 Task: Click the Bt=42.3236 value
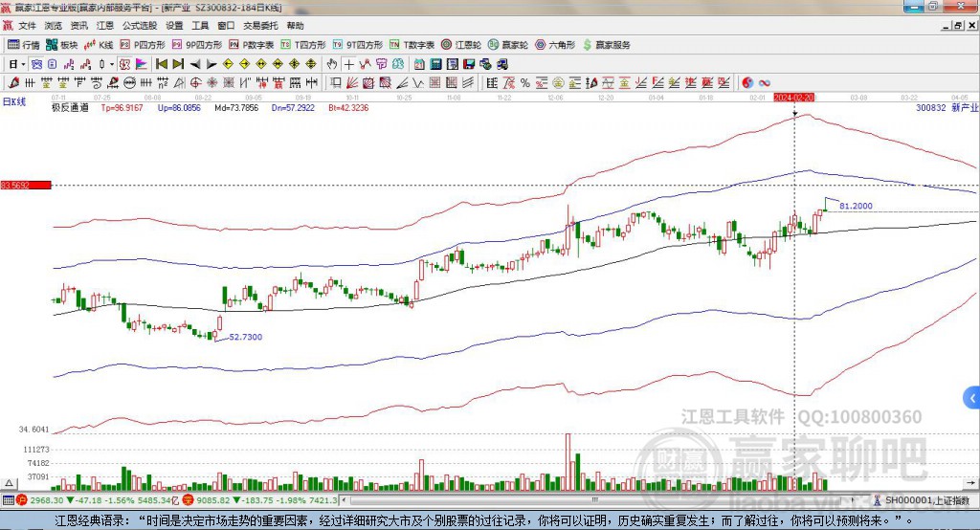[x=348, y=107]
